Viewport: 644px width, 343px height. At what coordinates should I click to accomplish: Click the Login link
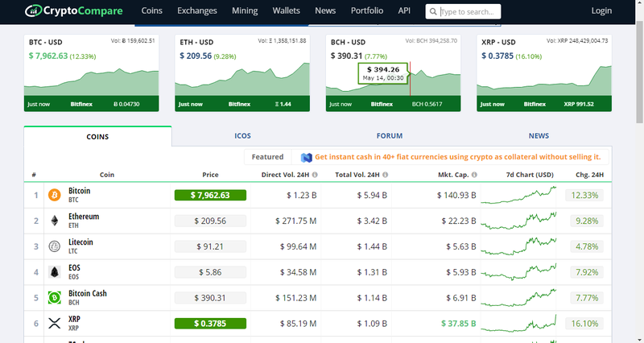(x=601, y=10)
